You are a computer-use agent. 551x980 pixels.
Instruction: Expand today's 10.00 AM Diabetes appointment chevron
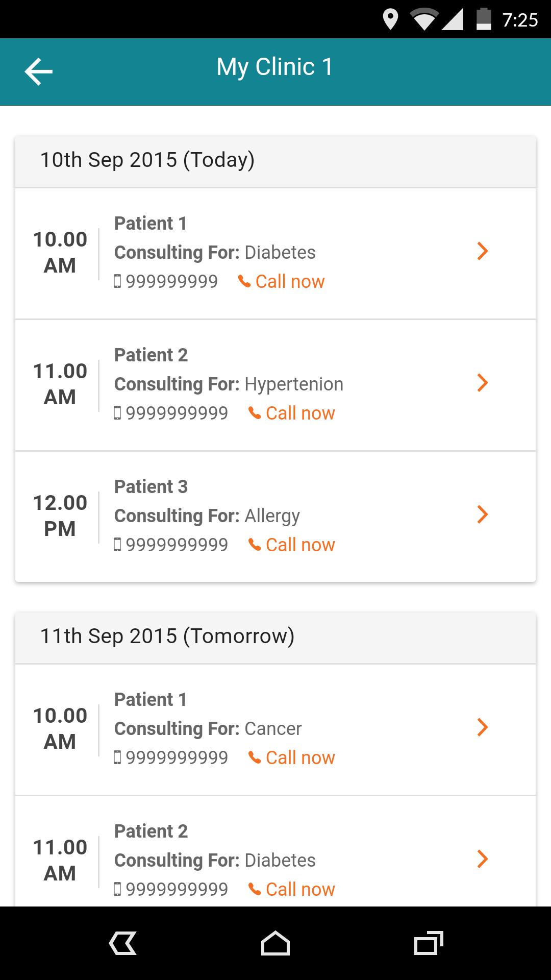click(x=482, y=251)
